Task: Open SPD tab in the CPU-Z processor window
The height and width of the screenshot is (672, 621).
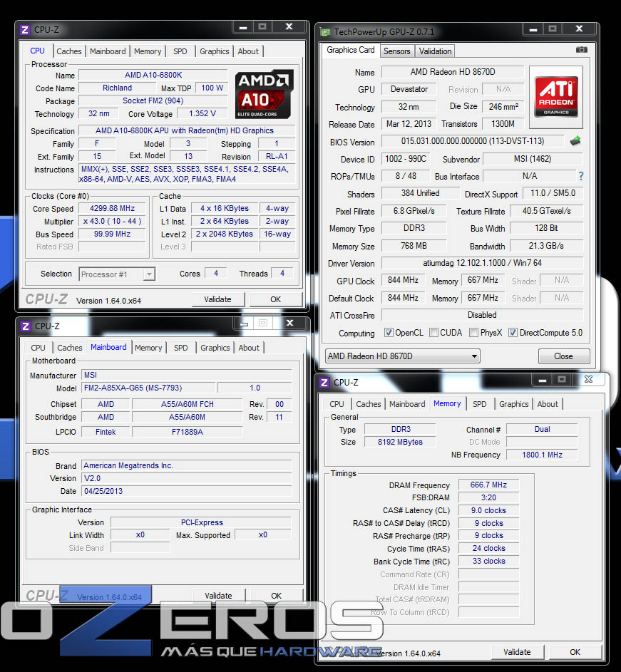Action: pos(180,51)
